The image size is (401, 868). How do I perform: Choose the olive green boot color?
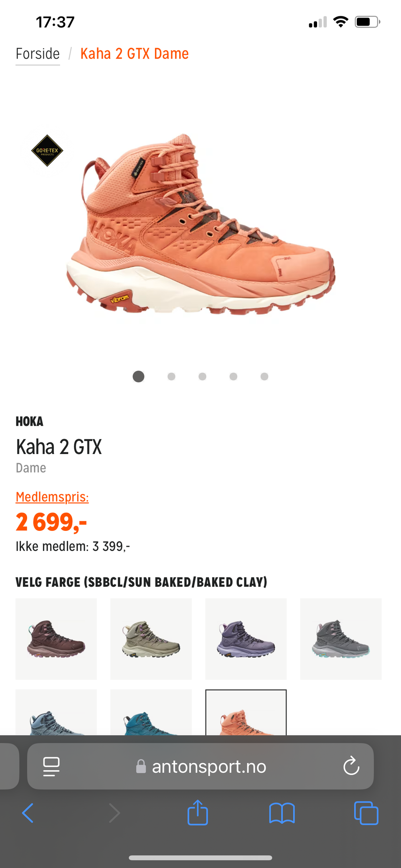click(x=151, y=639)
